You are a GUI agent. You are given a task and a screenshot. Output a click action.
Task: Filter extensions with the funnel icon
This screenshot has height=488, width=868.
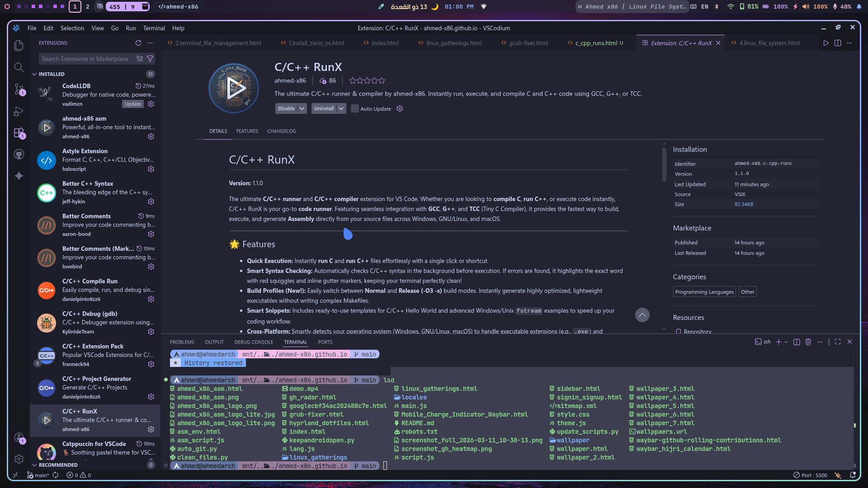pyautogui.click(x=150, y=59)
